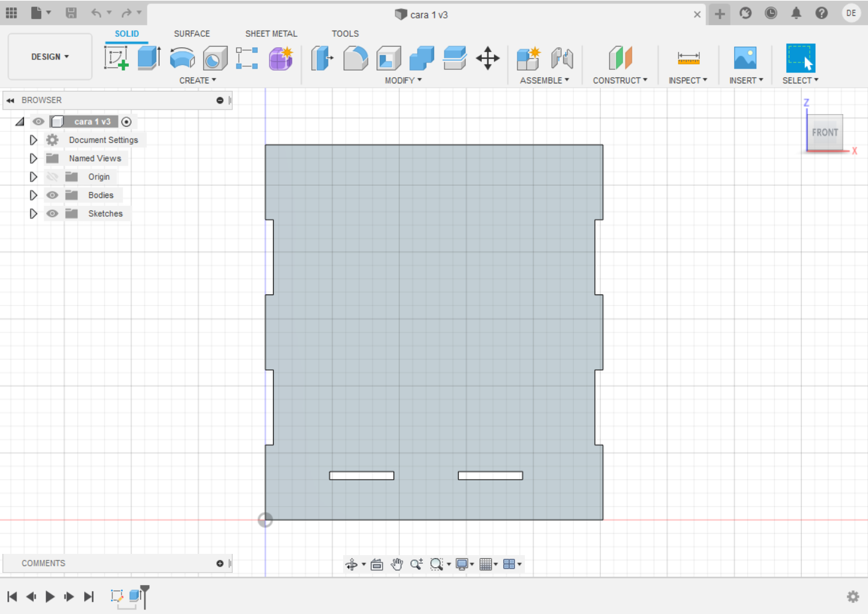Image resolution: width=868 pixels, height=614 pixels.
Task: Open the Measure tool under Inspect
Action: point(688,58)
